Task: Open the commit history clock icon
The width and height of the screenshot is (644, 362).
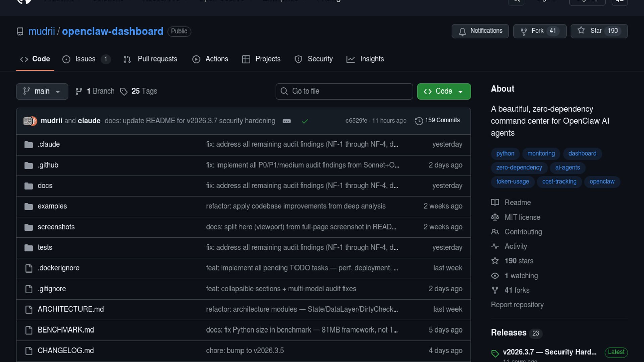Action: tap(419, 121)
